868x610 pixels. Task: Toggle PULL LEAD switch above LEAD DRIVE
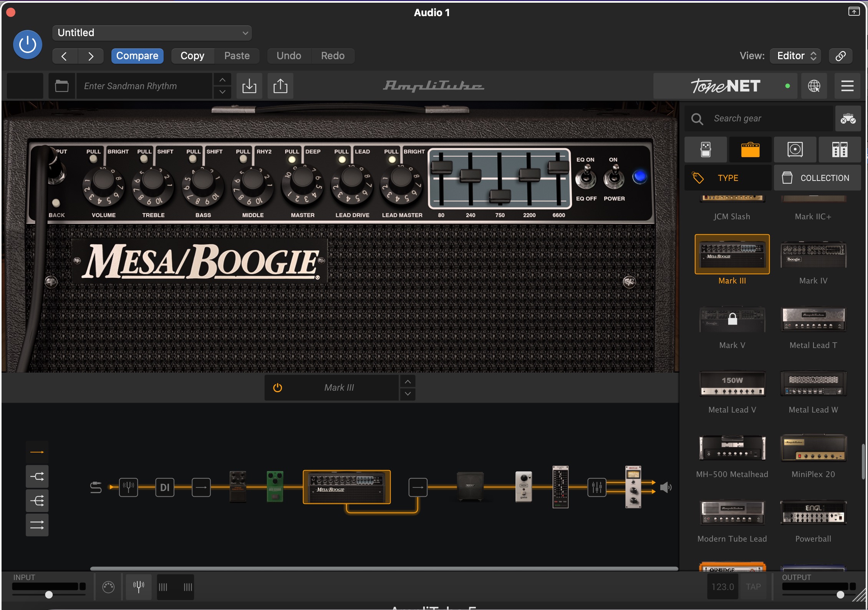click(342, 159)
